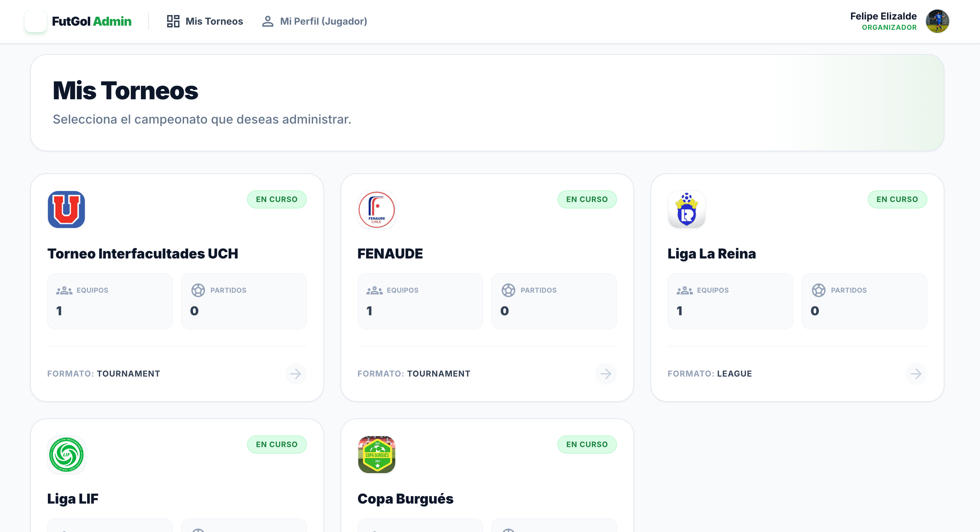The width and height of the screenshot is (980, 532).
Task: Click the person icon beside Mi Perfil
Action: click(268, 21)
